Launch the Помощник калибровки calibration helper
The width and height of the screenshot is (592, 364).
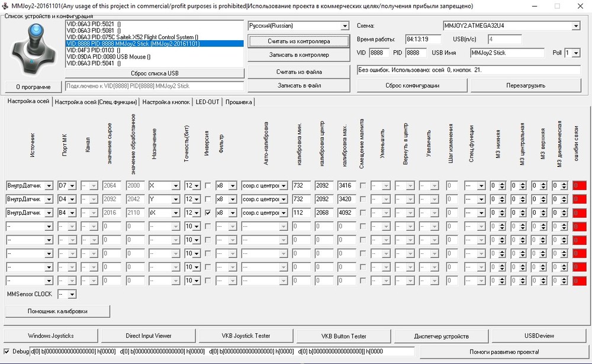pyautogui.click(x=57, y=311)
